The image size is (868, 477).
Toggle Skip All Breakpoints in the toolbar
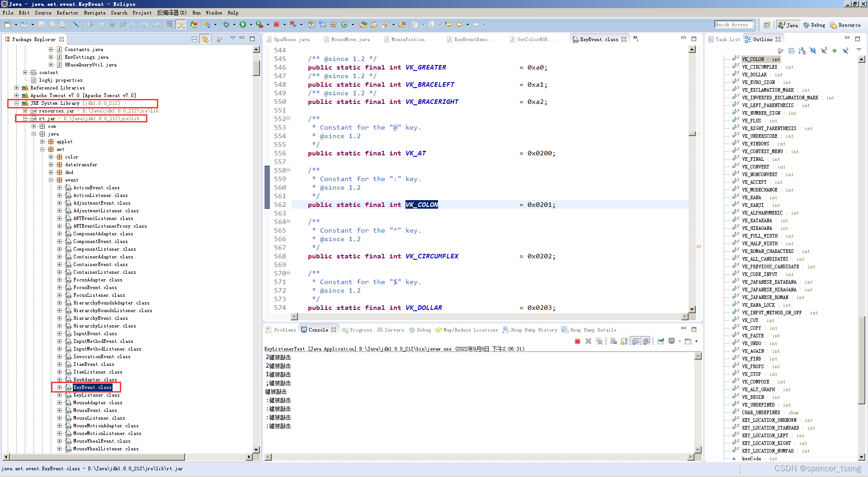tap(76, 25)
